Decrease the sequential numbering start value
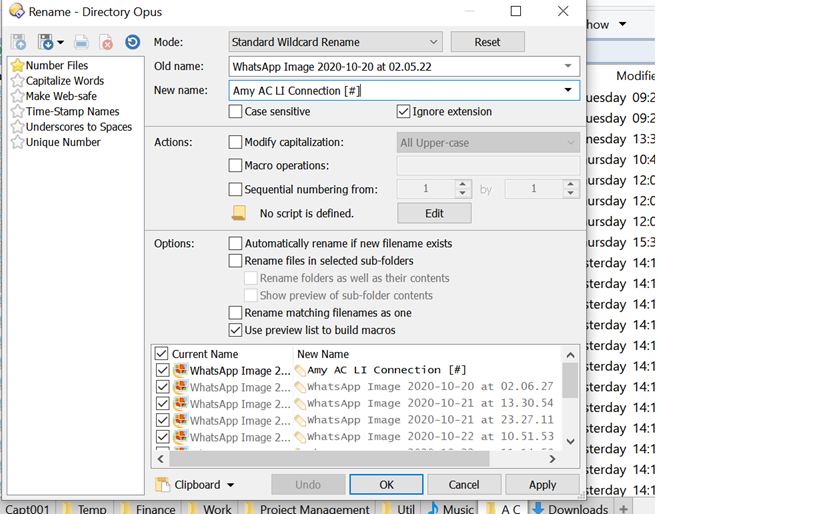The width and height of the screenshot is (829, 514). (463, 194)
